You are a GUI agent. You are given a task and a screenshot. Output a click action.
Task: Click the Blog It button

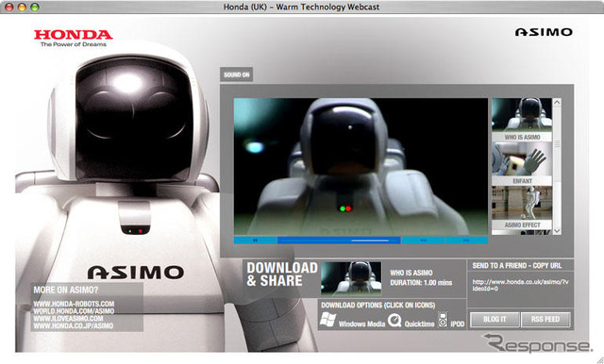point(495,320)
